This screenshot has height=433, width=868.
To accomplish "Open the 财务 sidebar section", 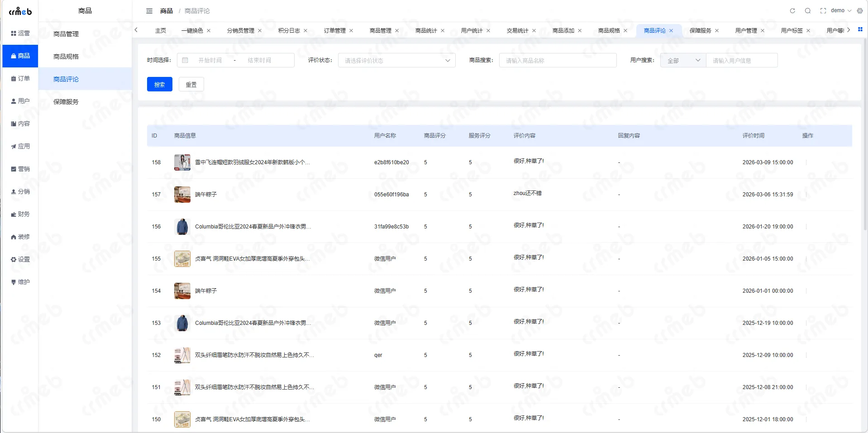I will click(20, 214).
